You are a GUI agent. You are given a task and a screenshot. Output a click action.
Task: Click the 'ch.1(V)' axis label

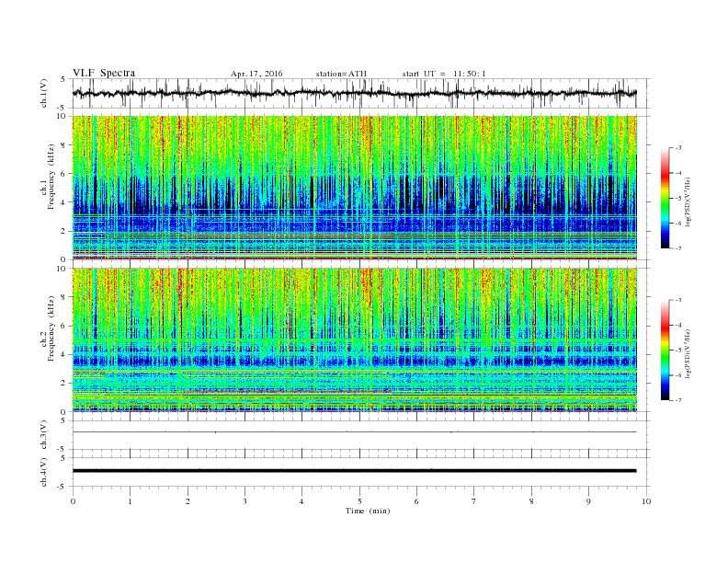tap(43, 93)
